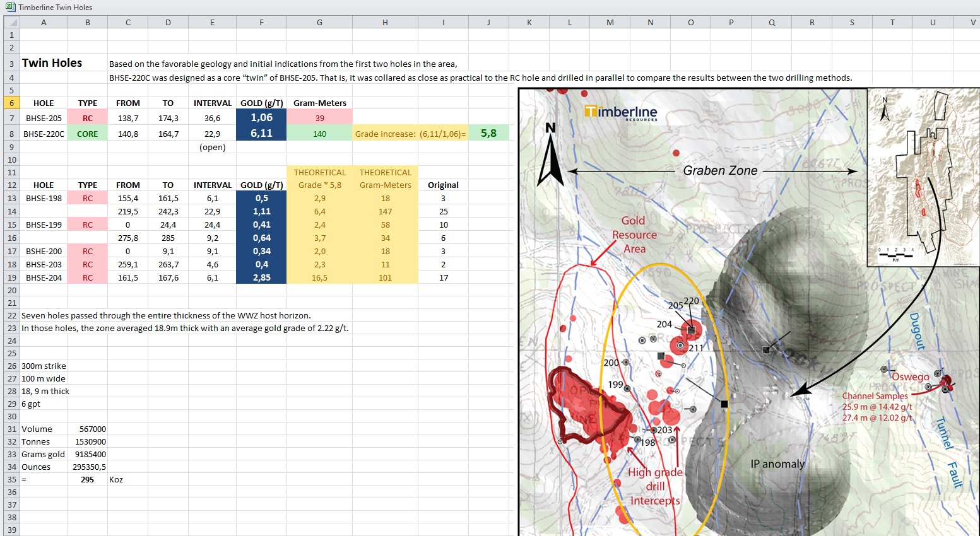Click the Volume value 567000
Viewport: 980px width, 536px height.
click(x=88, y=429)
